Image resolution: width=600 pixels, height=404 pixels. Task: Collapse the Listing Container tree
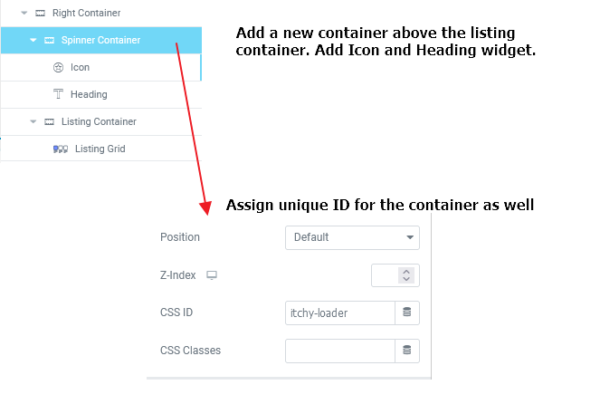click(x=33, y=122)
